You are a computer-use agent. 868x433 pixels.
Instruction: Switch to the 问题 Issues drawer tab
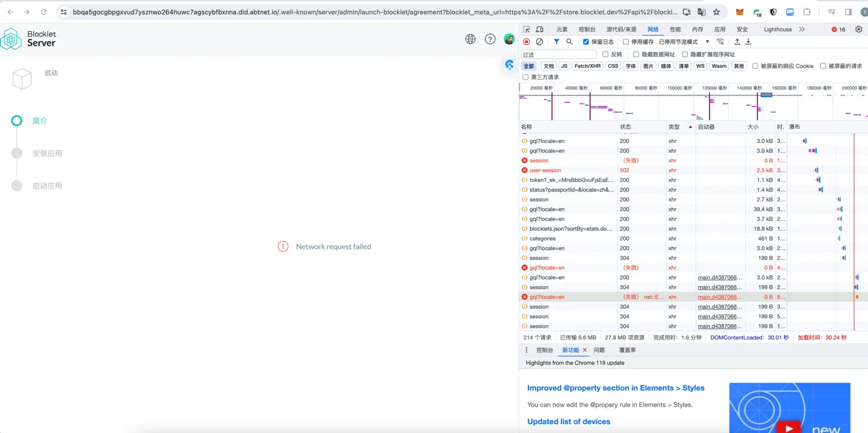599,350
